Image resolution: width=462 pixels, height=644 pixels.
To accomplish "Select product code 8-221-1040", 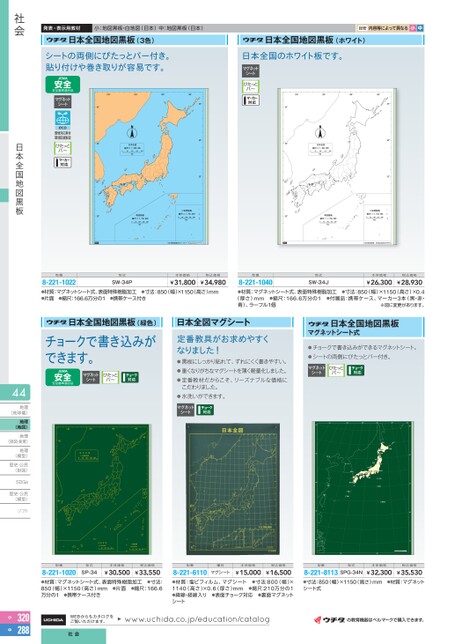I will pos(255,283).
